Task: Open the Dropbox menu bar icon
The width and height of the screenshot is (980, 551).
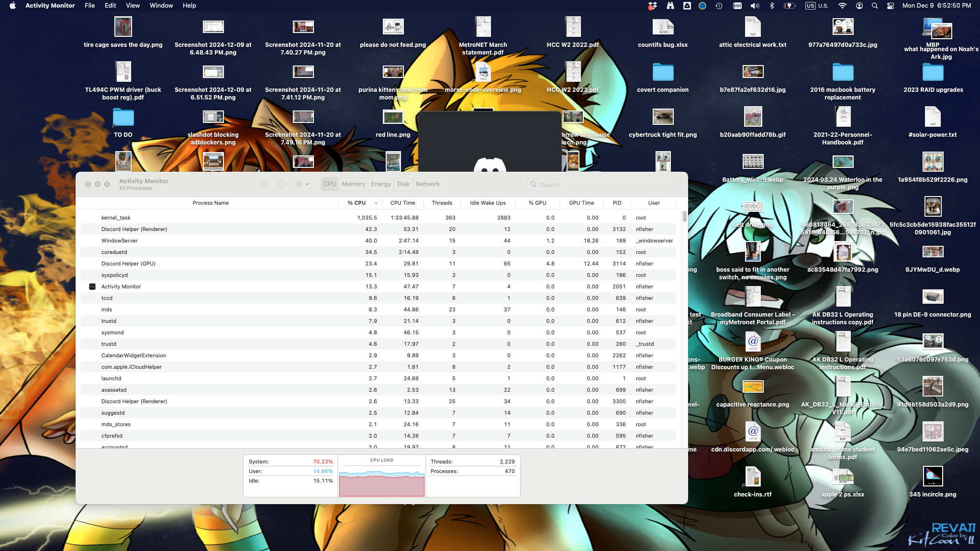Action: click(x=652, y=6)
